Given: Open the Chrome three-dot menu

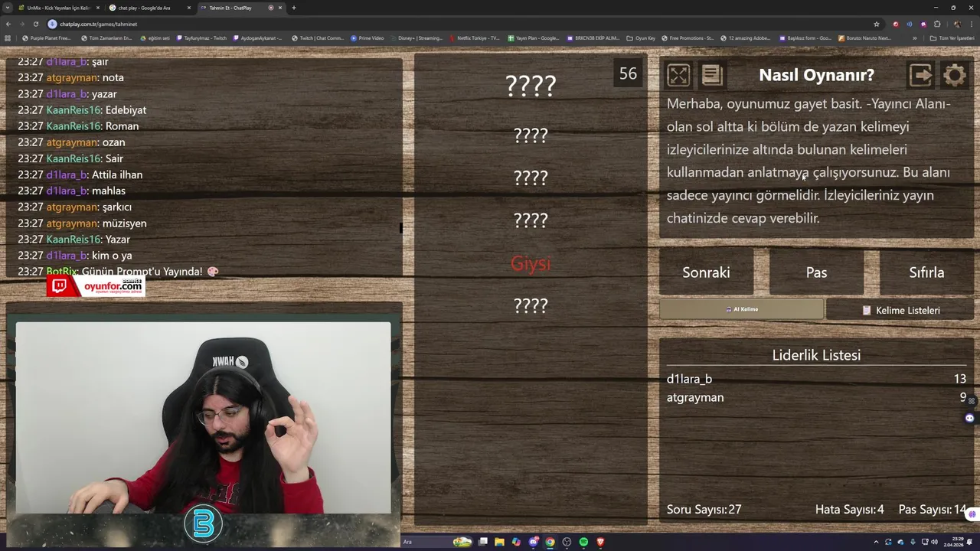Looking at the screenshot, I should tap(972, 24).
